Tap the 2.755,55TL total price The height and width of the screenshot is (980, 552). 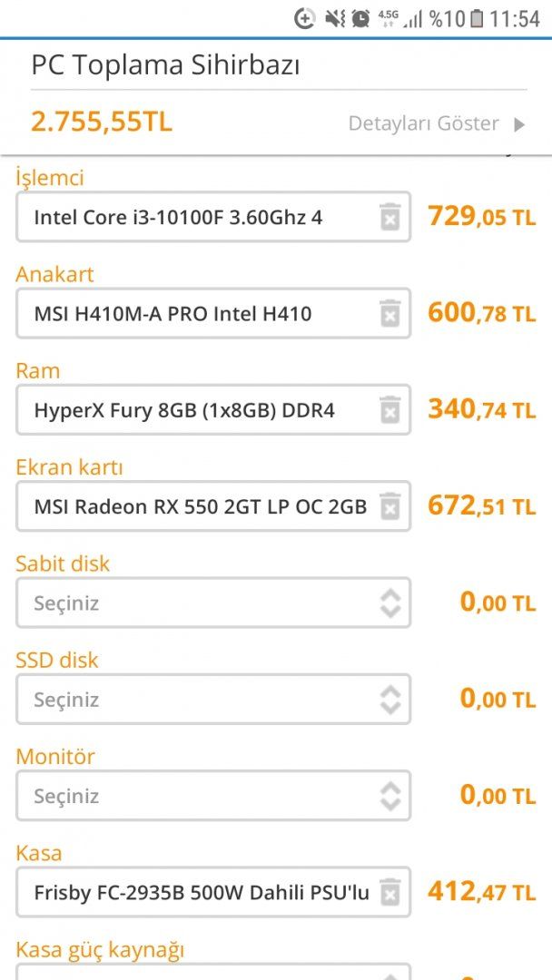(102, 122)
